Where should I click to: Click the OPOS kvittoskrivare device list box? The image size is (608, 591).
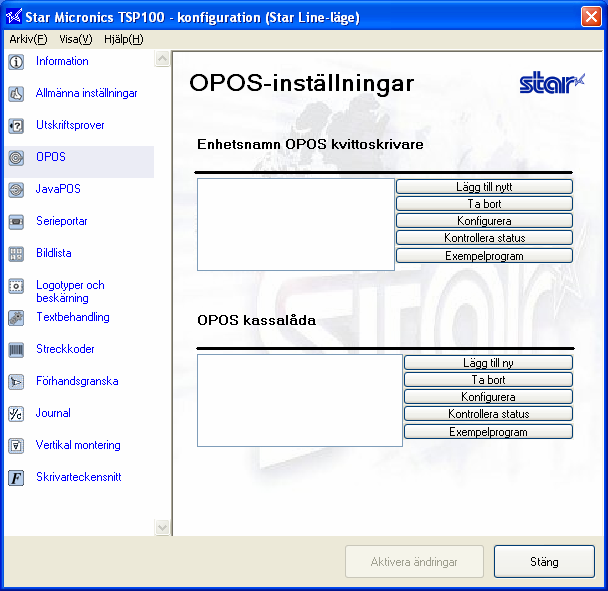tap(296, 225)
